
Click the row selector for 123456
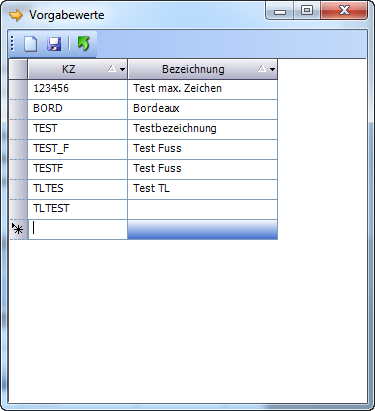[x=18, y=89]
